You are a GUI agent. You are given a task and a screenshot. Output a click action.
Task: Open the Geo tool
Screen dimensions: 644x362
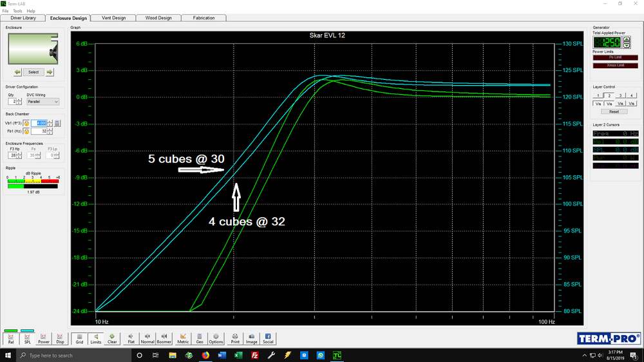200,339
